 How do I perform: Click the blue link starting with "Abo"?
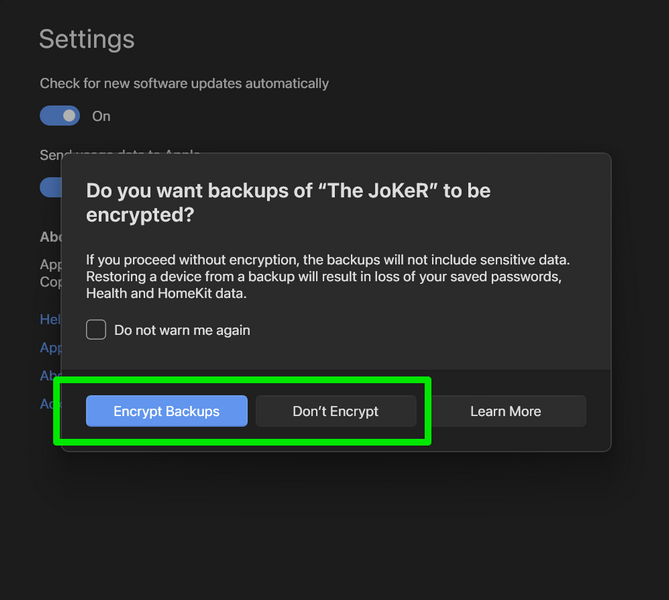50,376
